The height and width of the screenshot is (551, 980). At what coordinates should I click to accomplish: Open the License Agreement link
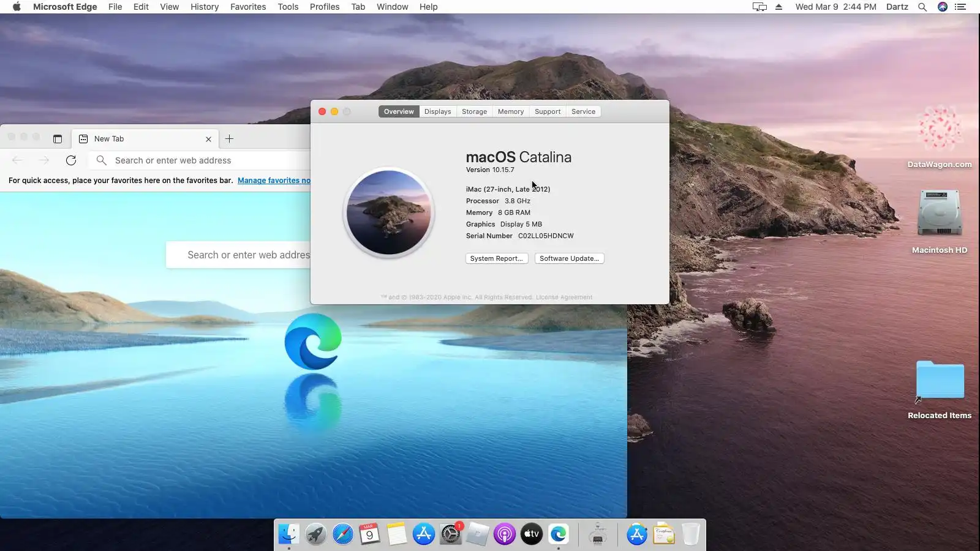[564, 298]
